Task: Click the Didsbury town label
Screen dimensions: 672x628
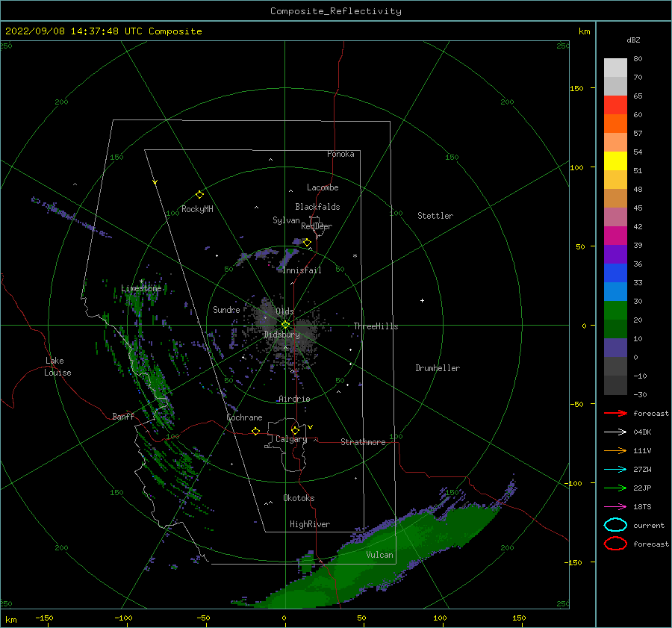Action: pyautogui.click(x=281, y=335)
